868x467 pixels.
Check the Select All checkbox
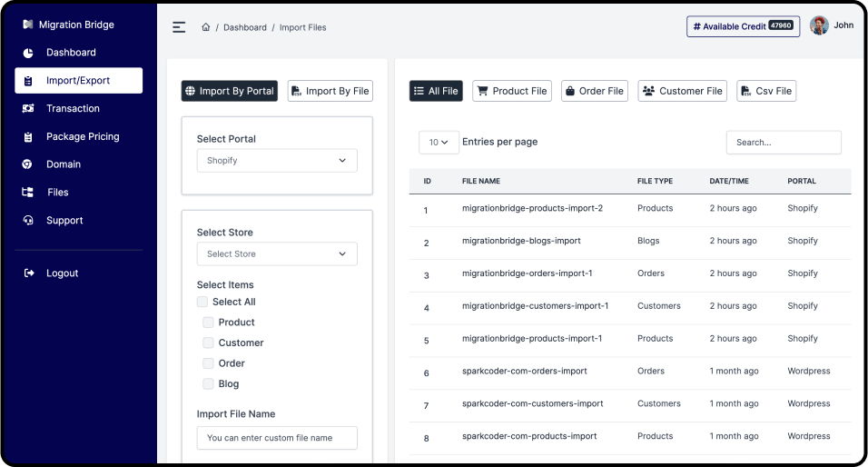click(x=202, y=302)
